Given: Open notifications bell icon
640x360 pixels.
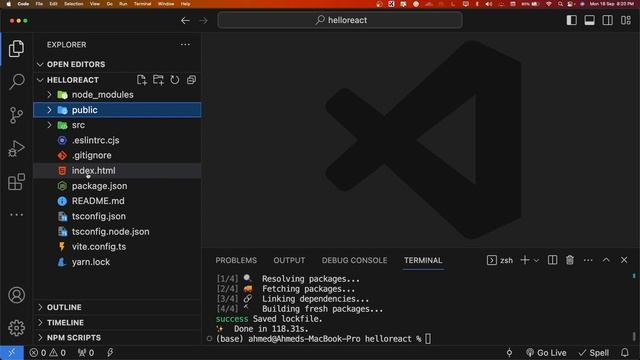Looking at the screenshot, I should (x=624, y=353).
